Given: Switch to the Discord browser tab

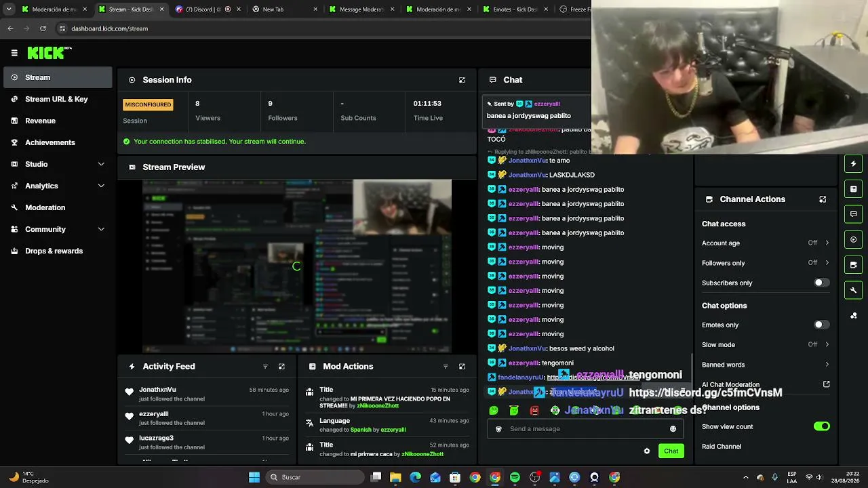Looking at the screenshot, I should (x=206, y=9).
